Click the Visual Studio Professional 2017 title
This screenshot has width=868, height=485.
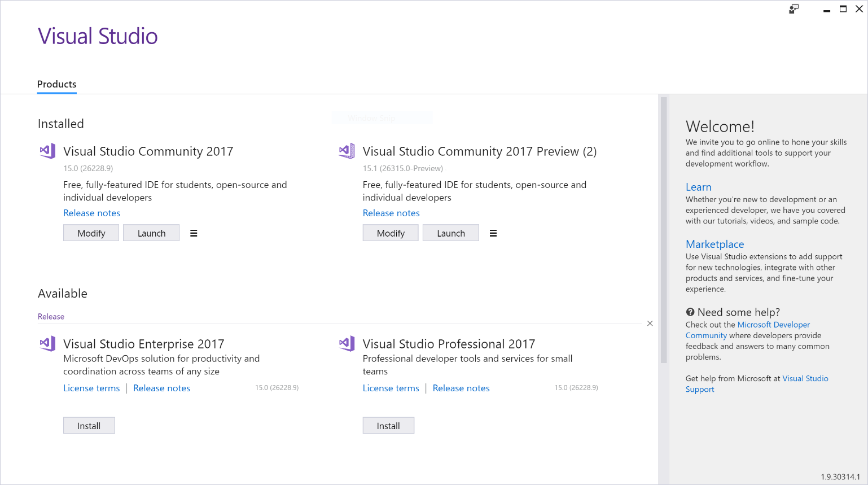(x=449, y=344)
